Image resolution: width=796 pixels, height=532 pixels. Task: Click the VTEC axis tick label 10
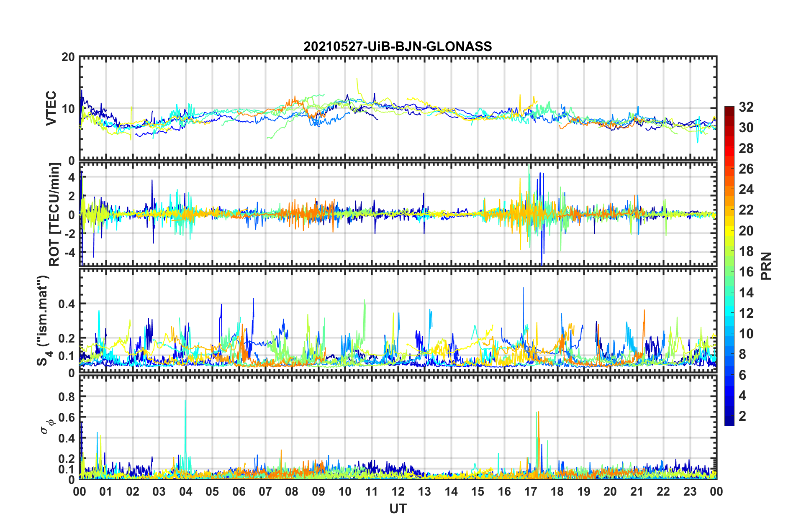68,109
